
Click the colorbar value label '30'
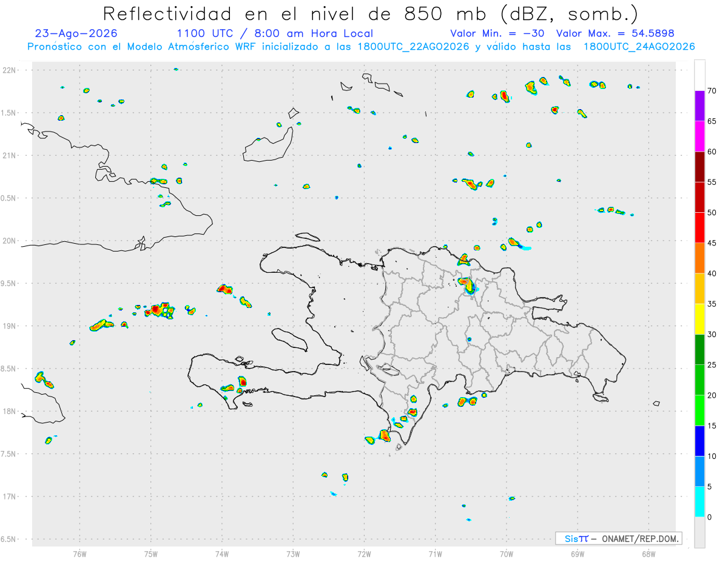pos(712,335)
